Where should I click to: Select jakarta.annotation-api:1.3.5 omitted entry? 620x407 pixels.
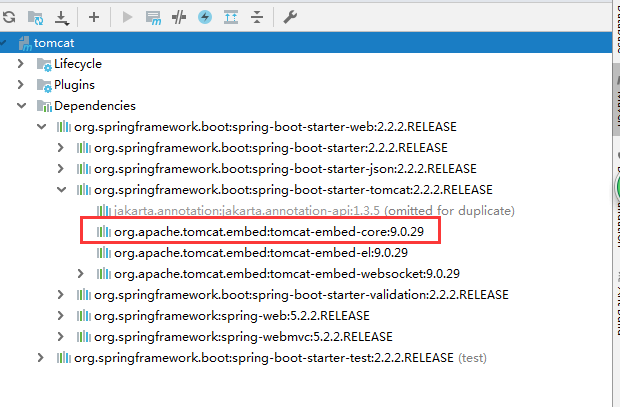[314, 210]
